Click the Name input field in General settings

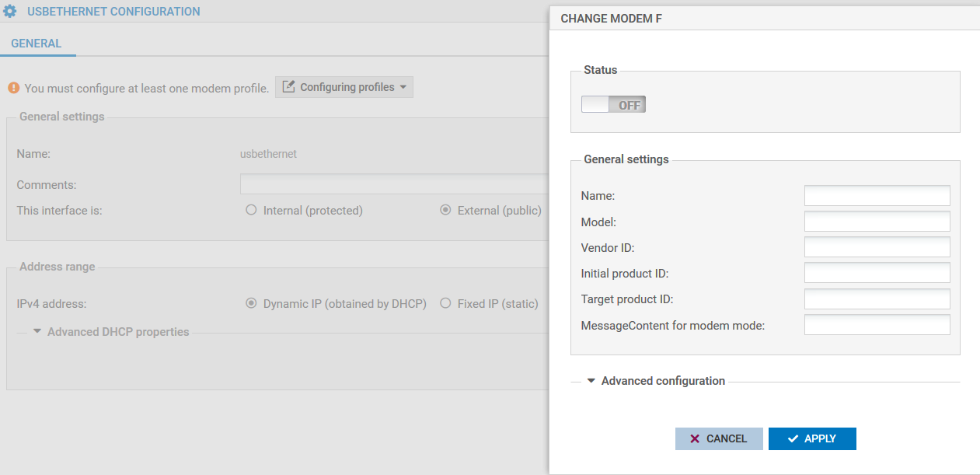877,195
